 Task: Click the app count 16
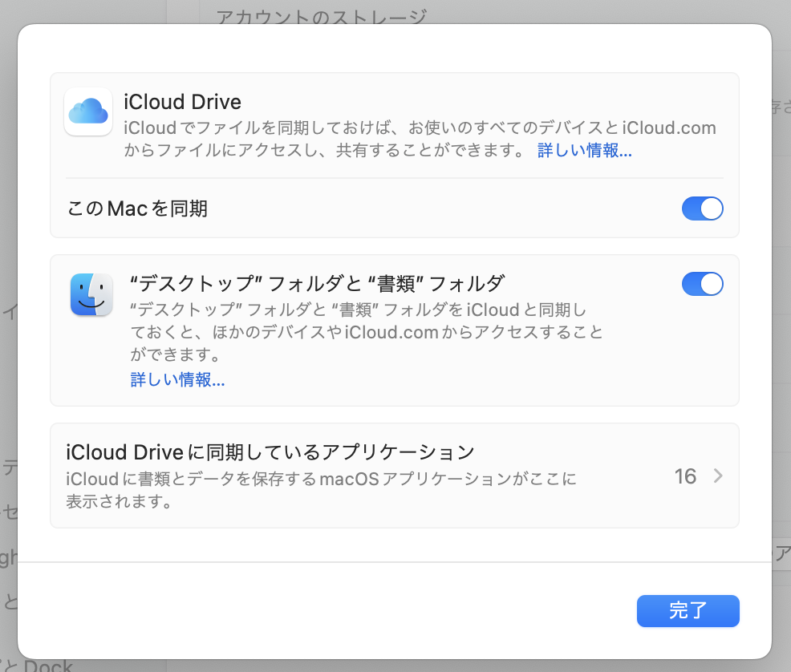685,476
